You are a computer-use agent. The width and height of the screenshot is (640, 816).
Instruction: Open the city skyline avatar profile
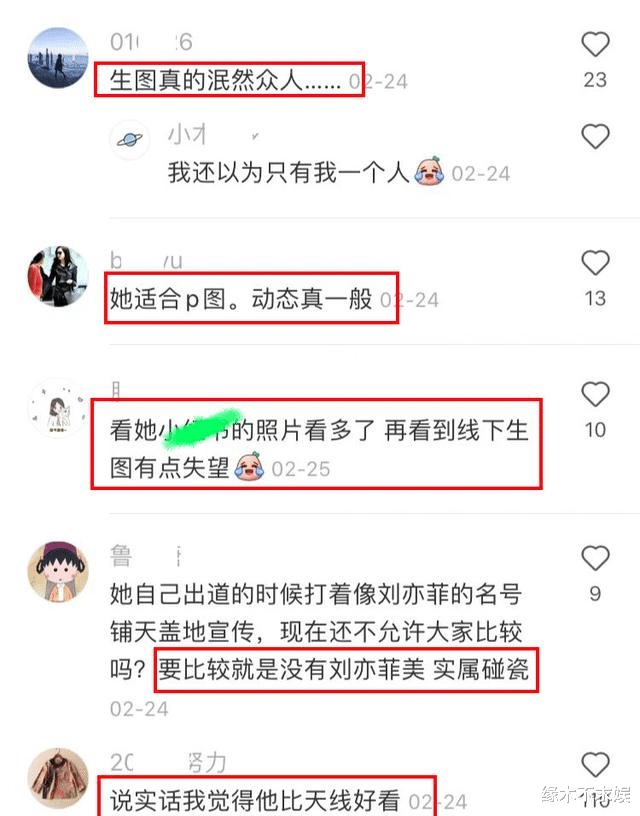pos(58,58)
